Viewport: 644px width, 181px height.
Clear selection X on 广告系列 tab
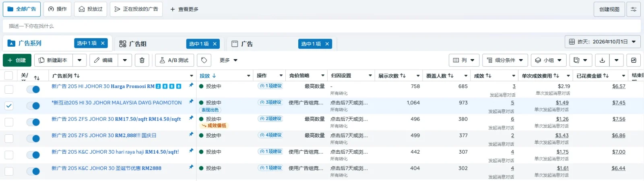[103, 43]
